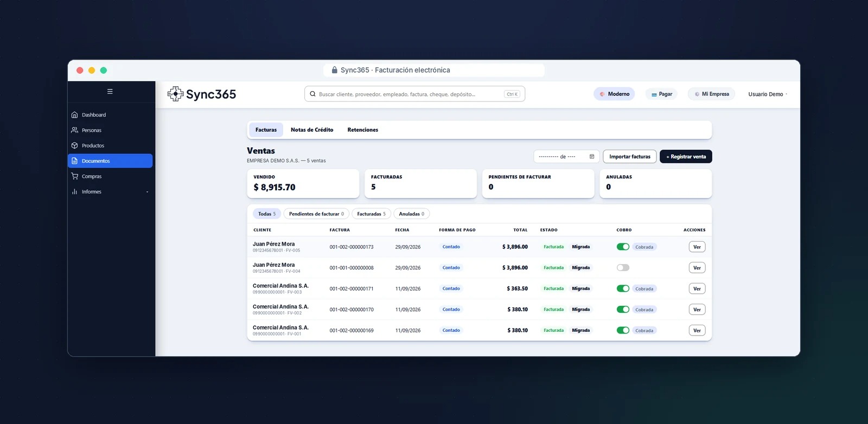868x424 pixels.
Task: Filter by Todas 5 chip
Action: tap(267, 214)
